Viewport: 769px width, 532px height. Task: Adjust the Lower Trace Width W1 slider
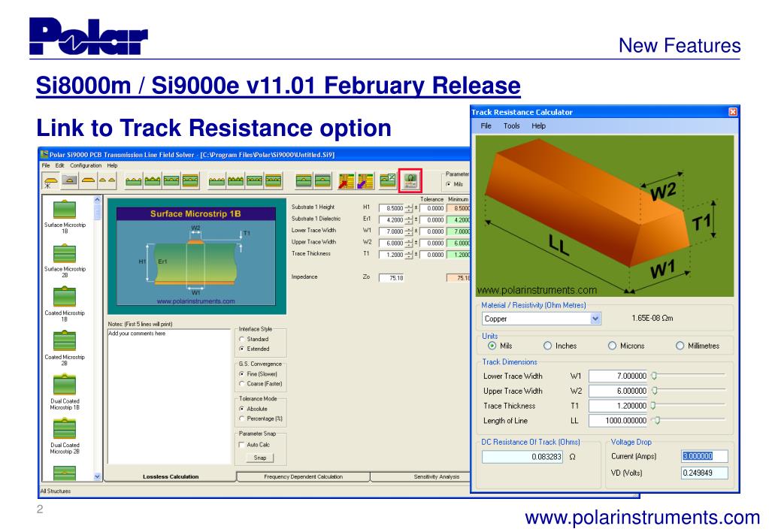(654, 375)
